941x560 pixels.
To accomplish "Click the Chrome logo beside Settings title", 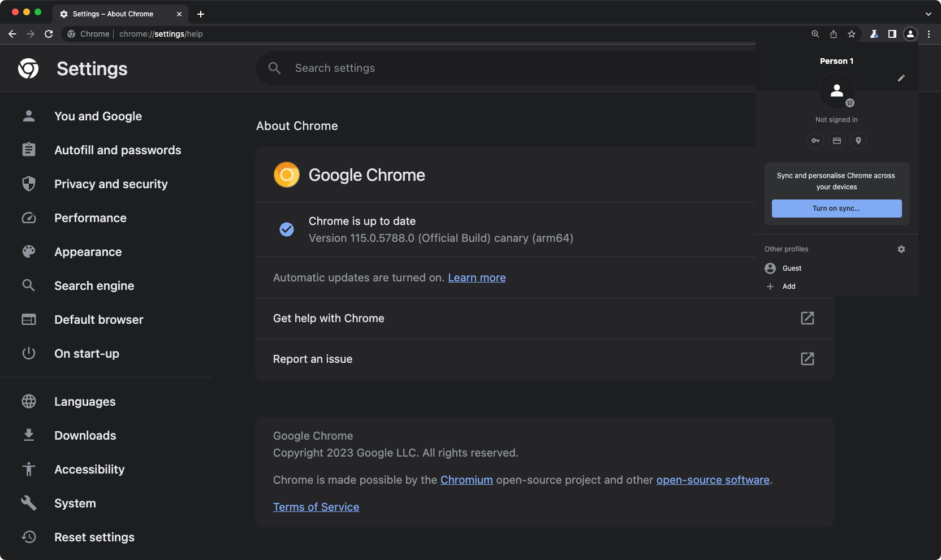I will tap(28, 68).
